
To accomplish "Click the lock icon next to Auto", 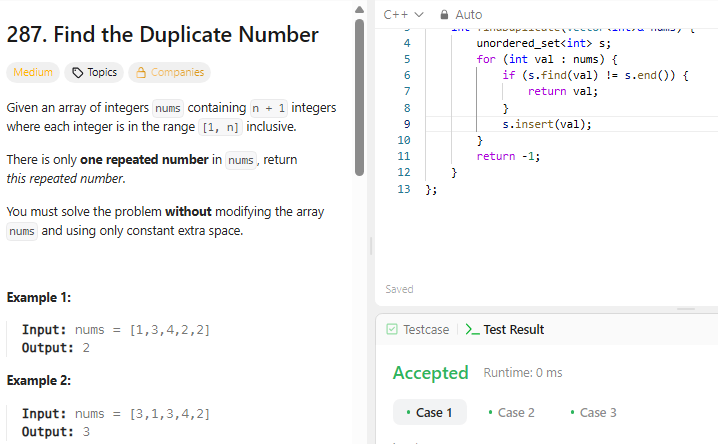I will click(x=444, y=15).
